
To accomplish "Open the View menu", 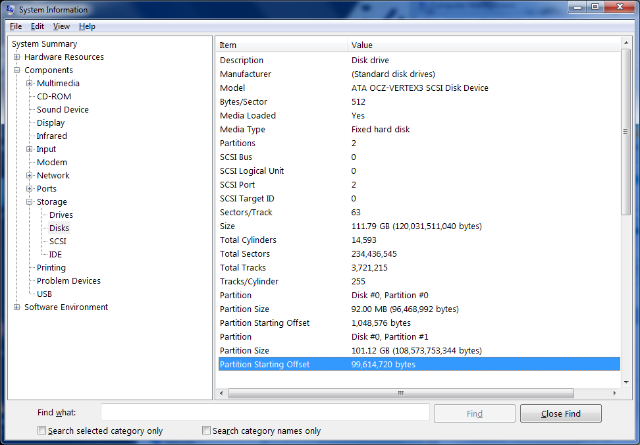I will click(x=61, y=26).
